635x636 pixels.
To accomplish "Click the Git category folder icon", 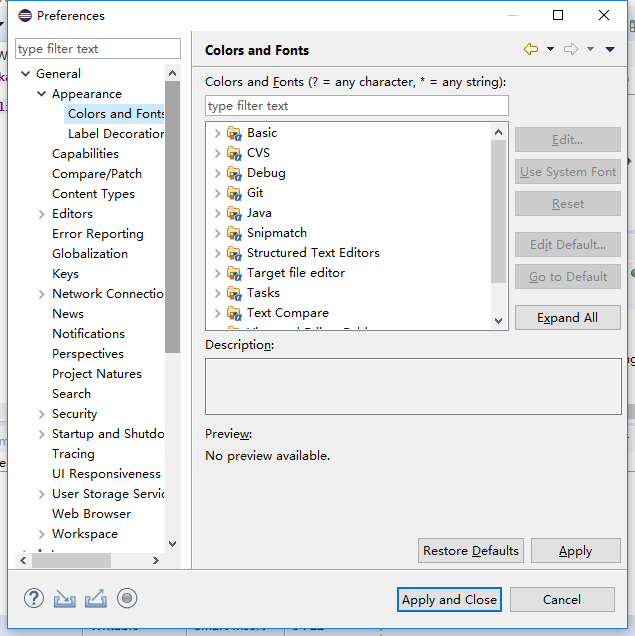I will 234,193.
